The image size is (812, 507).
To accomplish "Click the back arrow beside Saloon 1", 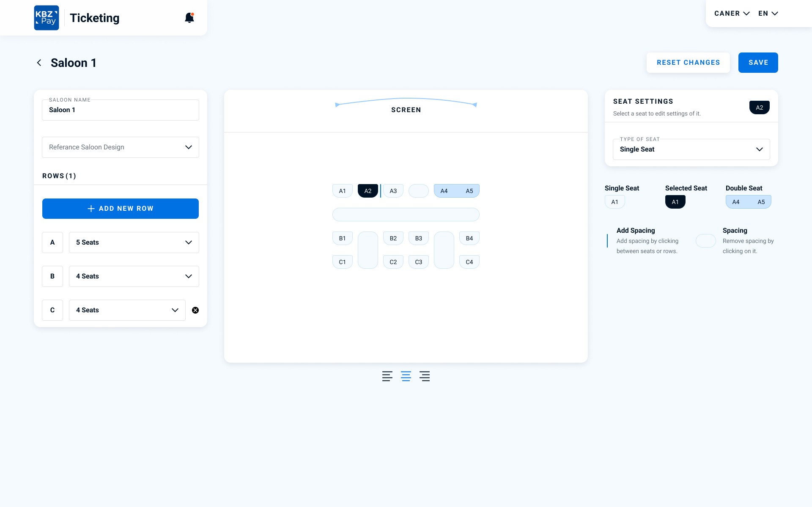I will coord(39,63).
